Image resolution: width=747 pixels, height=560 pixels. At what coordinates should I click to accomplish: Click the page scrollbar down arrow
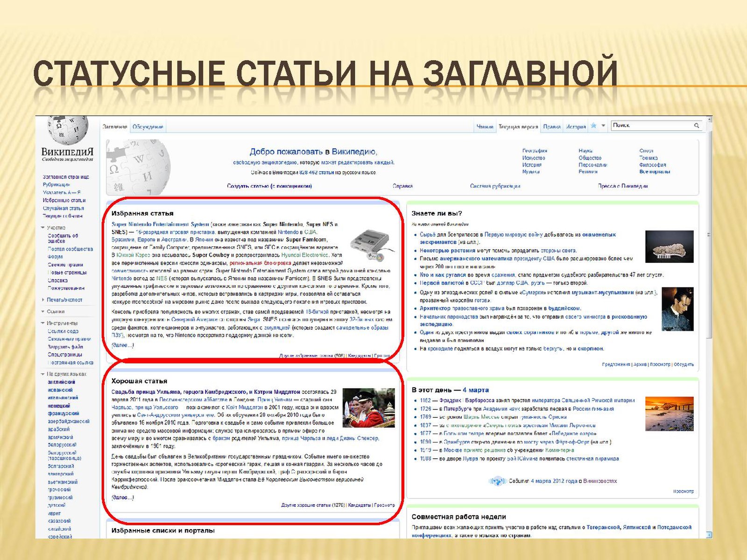point(709,535)
